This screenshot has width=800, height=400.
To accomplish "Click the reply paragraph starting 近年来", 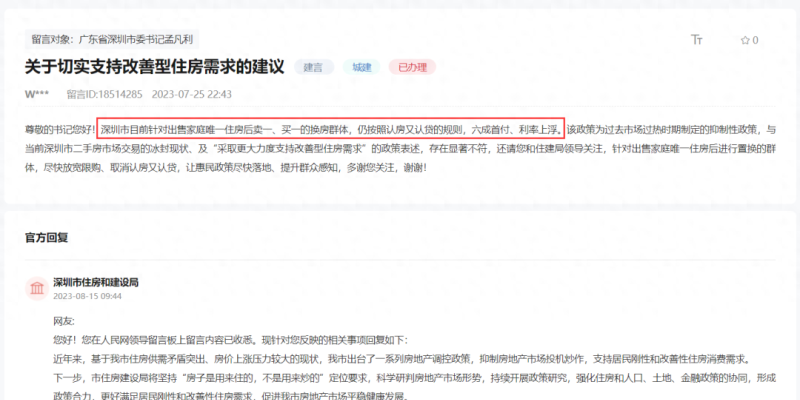I will coord(401,359).
